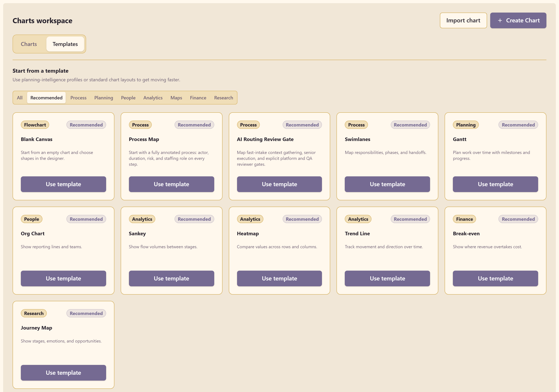559x392 pixels.
Task: Click the plus Create Chart button
Action: point(518,20)
